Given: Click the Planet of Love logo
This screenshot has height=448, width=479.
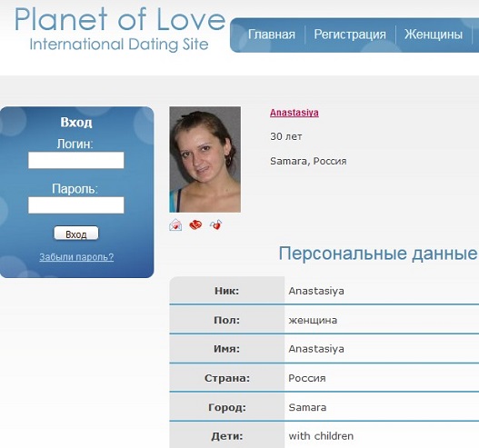Looking at the screenshot, I should click(120, 28).
